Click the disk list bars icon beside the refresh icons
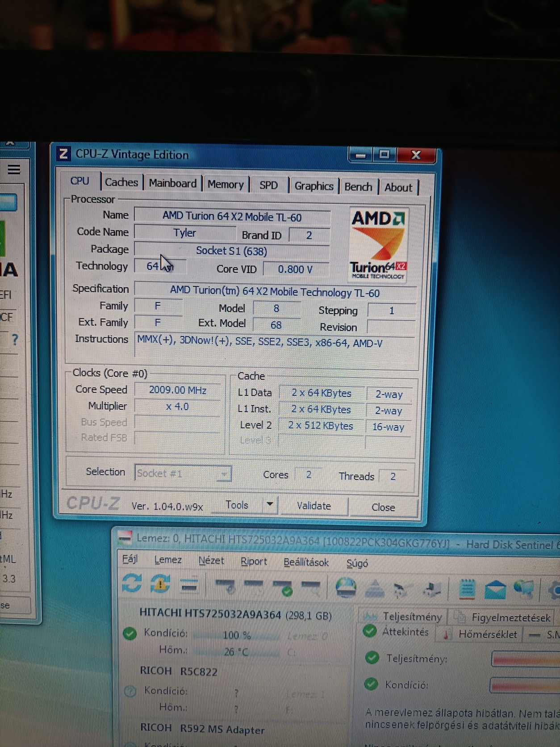Screen dimensions: 560x747 tap(189, 585)
